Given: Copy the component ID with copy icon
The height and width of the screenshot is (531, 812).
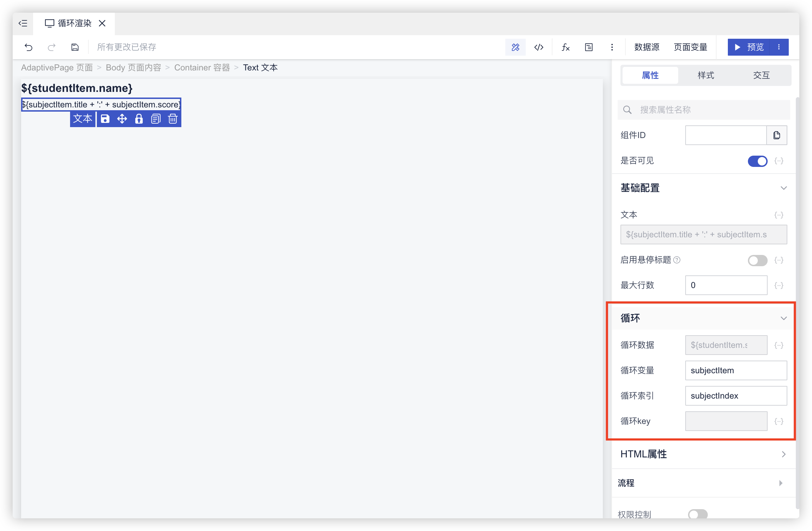Looking at the screenshot, I should pyautogui.click(x=777, y=135).
